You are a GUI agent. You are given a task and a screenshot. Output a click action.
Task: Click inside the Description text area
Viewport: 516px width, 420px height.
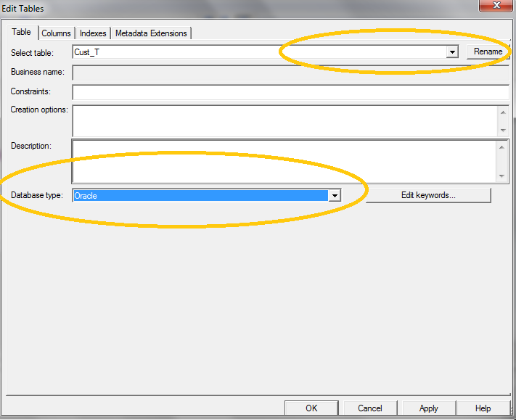pyautogui.click(x=284, y=161)
